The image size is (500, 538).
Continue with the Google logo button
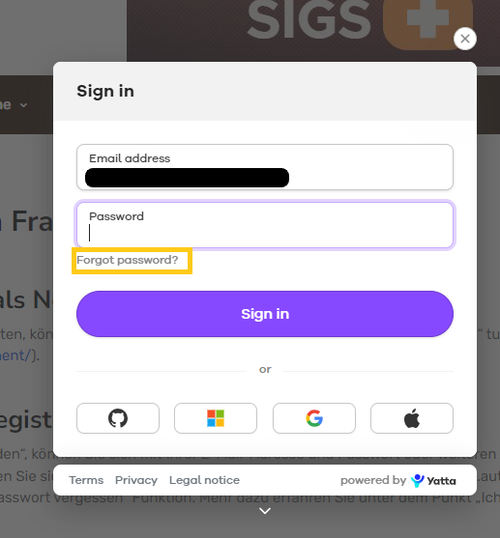click(314, 418)
